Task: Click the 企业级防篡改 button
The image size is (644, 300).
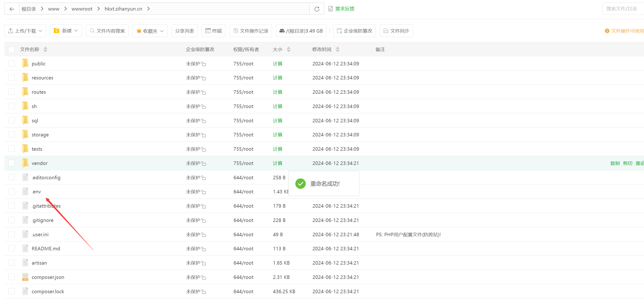Action: click(x=355, y=31)
